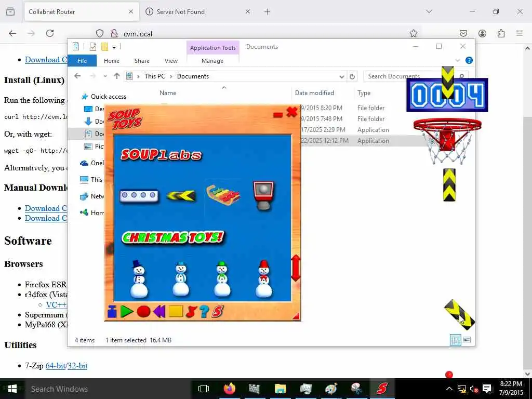The height and width of the screenshot is (399, 532).
Task: Open help with the blue question mark
Action: click(204, 312)
